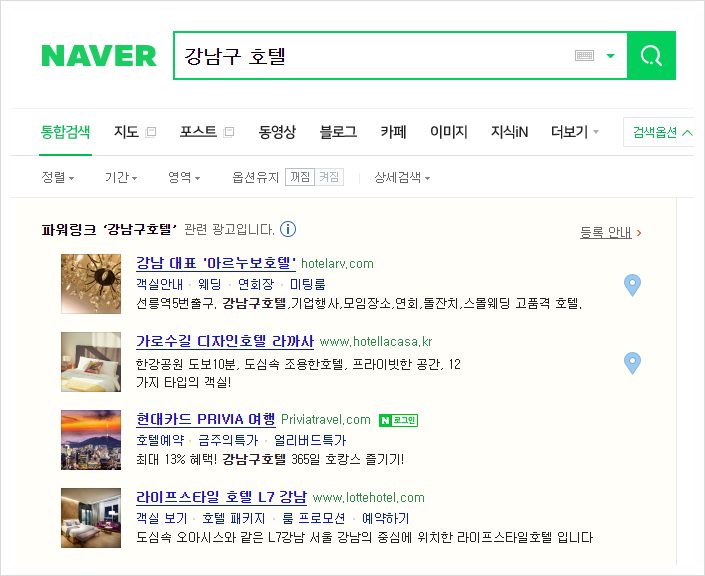Image resolution: width=705 pixels, height=576 pixels.
Task: Click the new-window icon next to 지도
Action: [151, 132]
